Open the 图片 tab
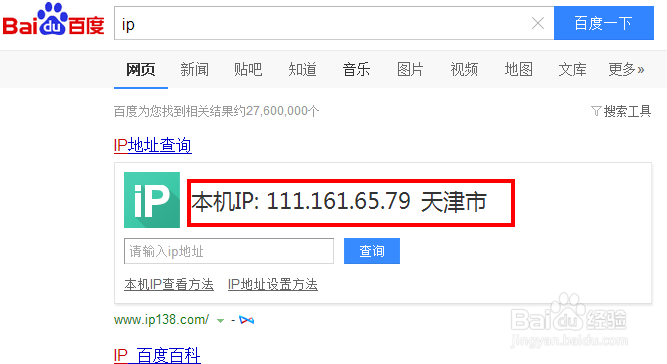Screen dimensions: 667x364 click(x=410, y=69)
